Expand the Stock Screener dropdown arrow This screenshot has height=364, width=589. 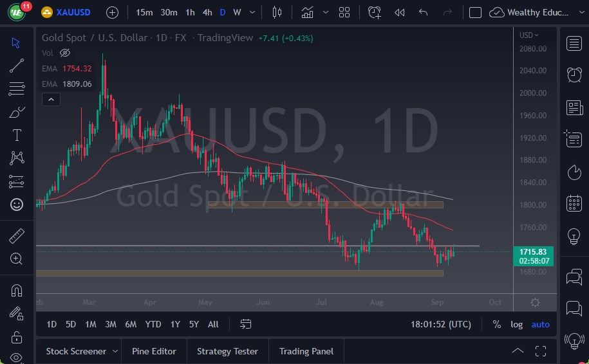pos(115,351)
